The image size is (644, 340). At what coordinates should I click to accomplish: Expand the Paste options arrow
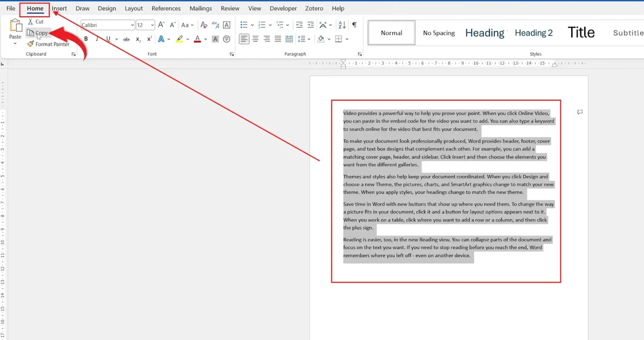pos(15,44)
